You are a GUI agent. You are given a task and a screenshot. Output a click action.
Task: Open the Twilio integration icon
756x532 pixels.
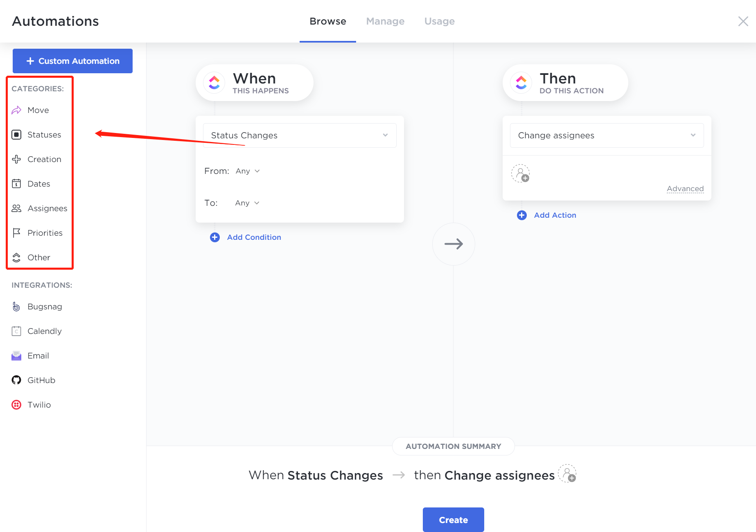pos(16,405)
